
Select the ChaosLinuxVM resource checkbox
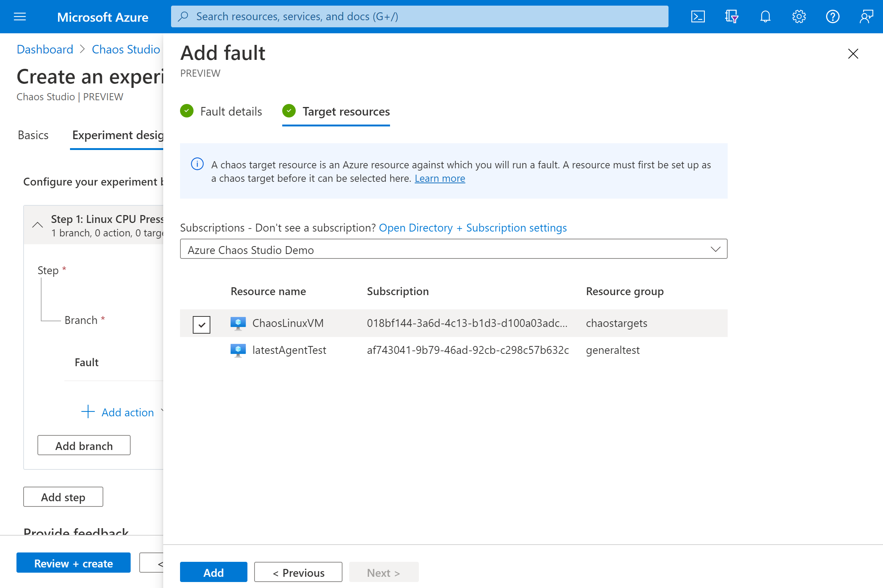point(201,323)
